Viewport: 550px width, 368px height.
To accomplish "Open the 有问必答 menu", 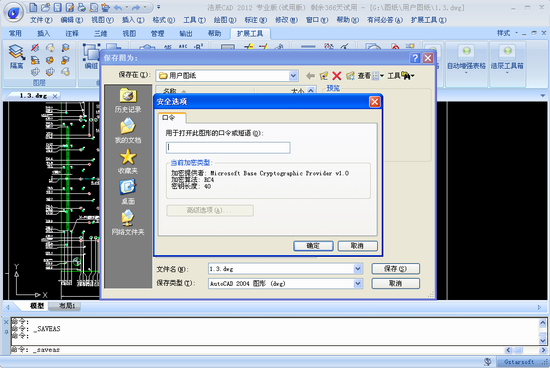I will click(x=384, y=20).
